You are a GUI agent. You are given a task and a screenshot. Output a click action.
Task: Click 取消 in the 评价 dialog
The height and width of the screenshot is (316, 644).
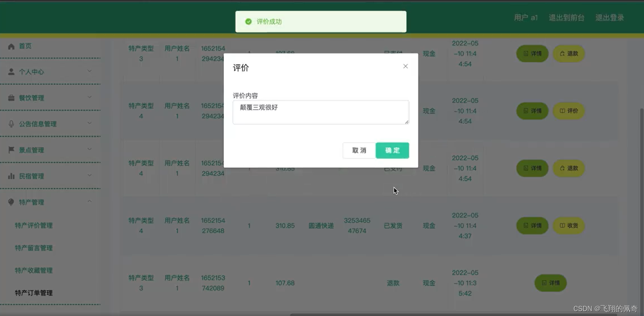click(359, 150)
